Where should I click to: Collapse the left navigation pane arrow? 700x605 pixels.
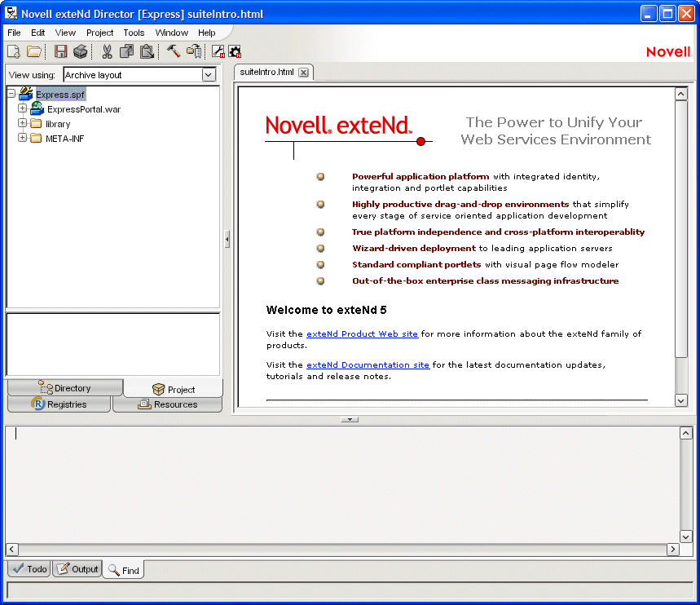click(227, 239)
